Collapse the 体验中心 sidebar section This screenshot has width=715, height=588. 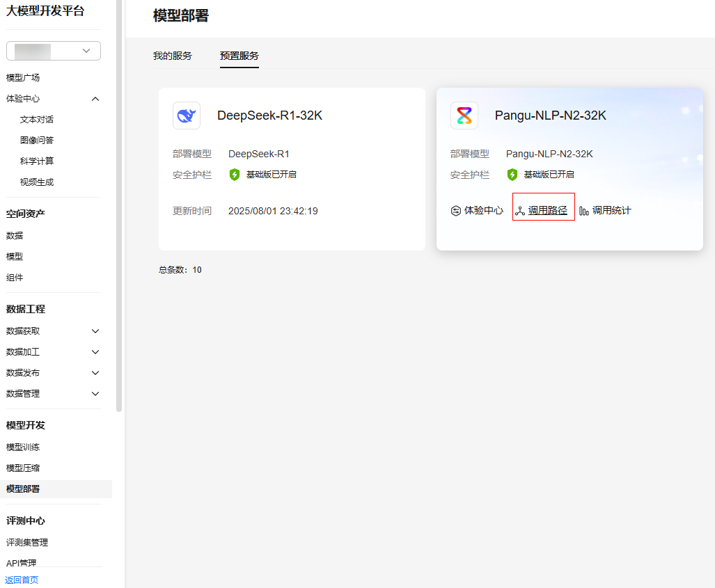pos(95,99)
